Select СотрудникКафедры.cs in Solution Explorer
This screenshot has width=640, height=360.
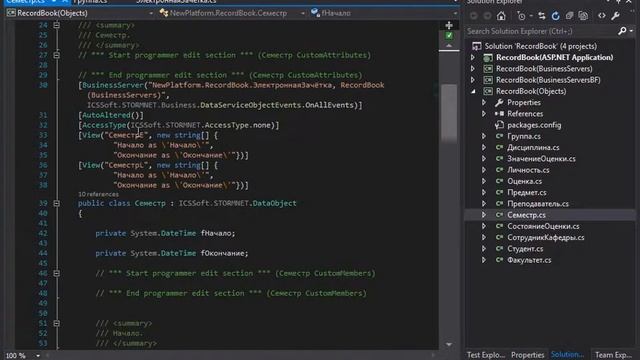click(x=545, y=237)
